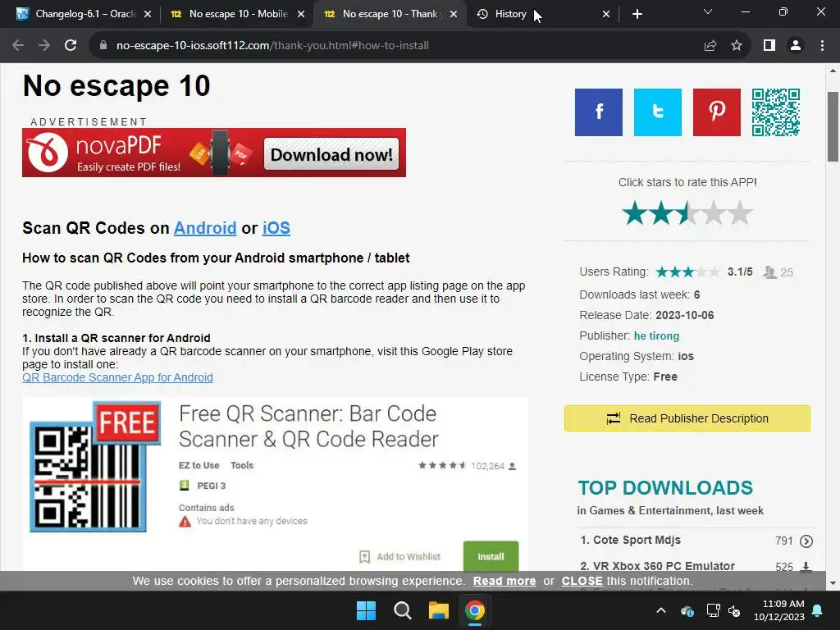Rate the app four stars
This screenshot has width=840, height=630.
click(x=714, y=213)
